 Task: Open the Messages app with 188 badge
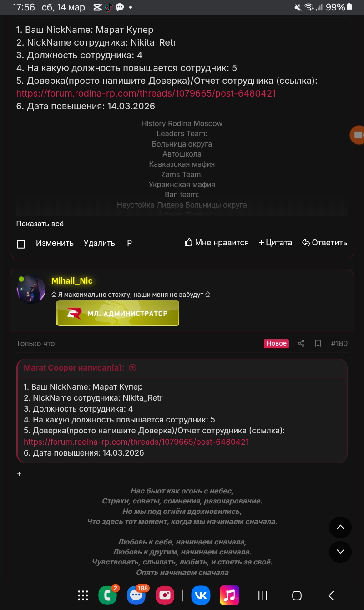pos(136,595)
